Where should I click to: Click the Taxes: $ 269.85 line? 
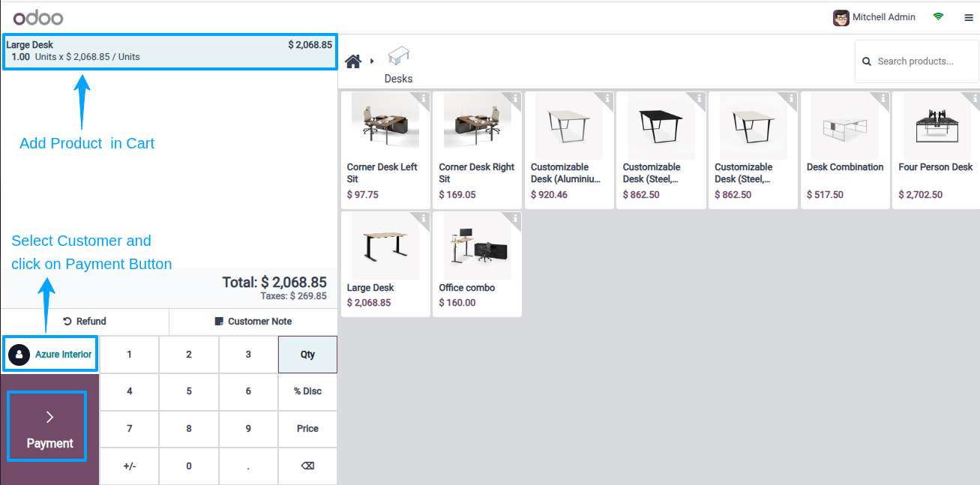point(293,296)
